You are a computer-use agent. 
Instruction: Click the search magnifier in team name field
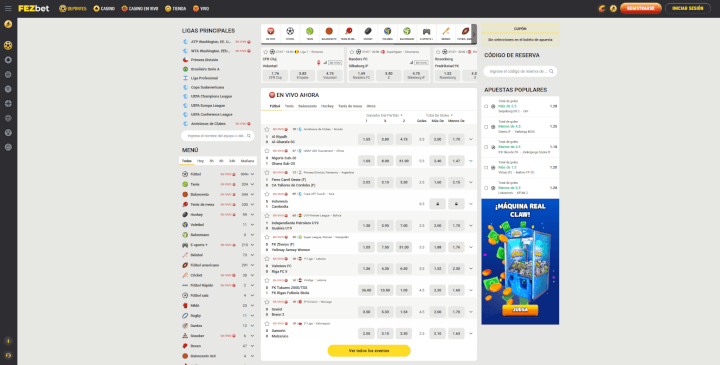tap(249, 136)
